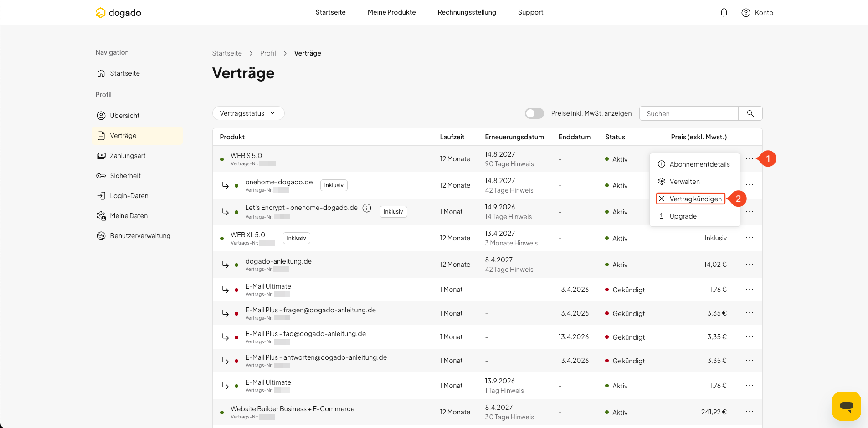
Task: Click the Status column header
Action: click(615, 137)
